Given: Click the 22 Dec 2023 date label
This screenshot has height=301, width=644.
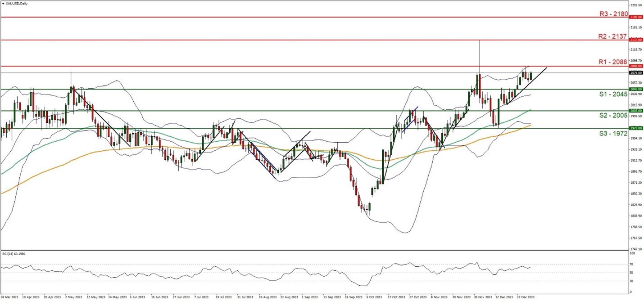Looking at the screenshot, I should (x=525, y=297).
